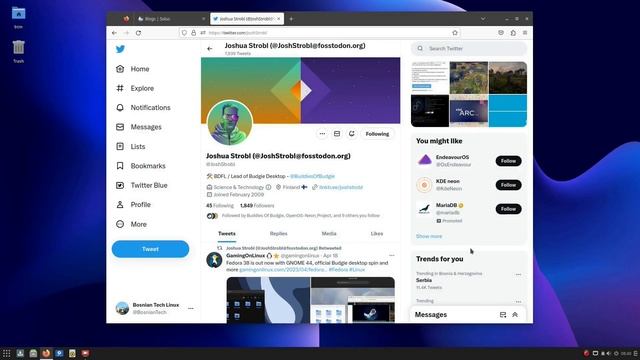Switch to the Replies tab

pyautogui.click(x=278, y=233)
